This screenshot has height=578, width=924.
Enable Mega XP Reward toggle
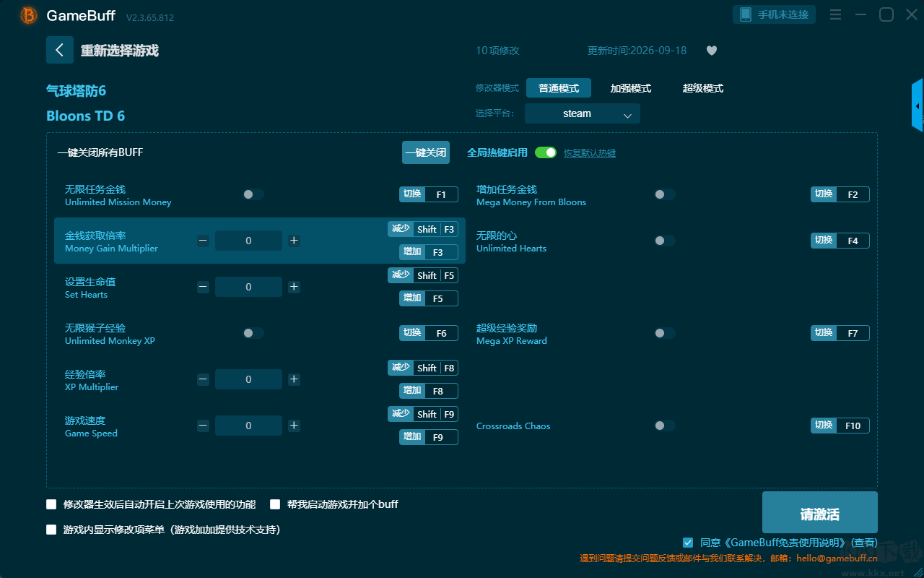coord(665,333)
